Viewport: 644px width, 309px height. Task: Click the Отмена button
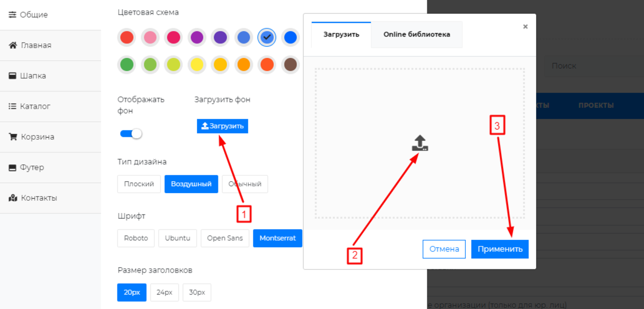coord(444,249)
